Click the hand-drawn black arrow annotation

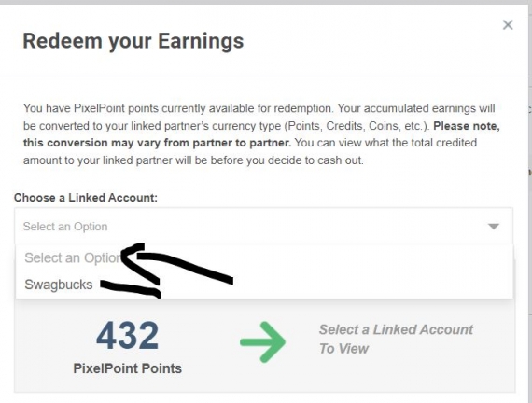point(176,265)
